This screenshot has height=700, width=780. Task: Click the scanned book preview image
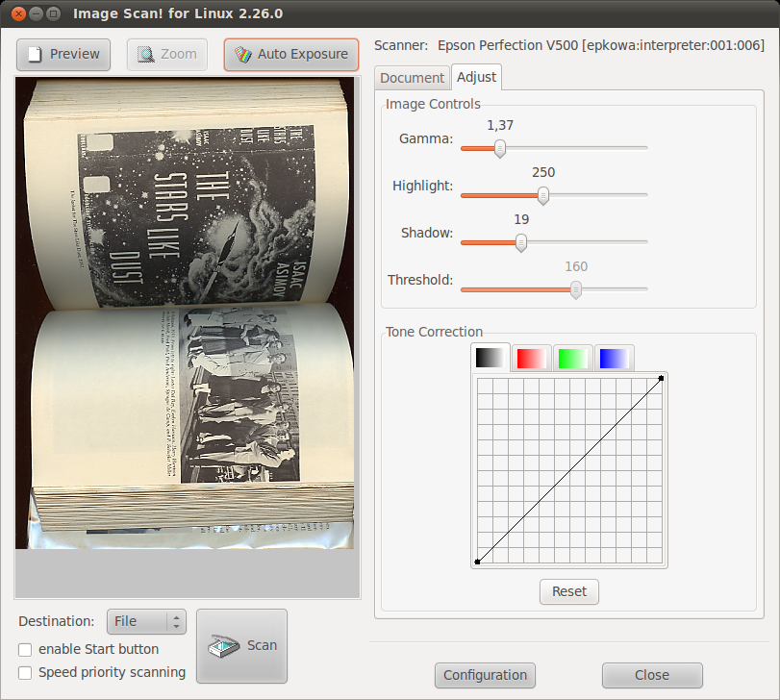(185, 312)
